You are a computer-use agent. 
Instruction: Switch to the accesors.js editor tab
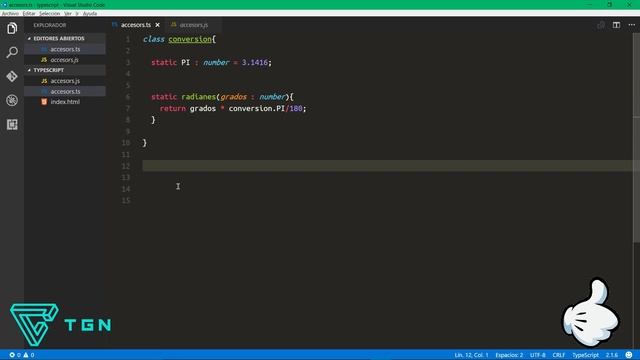tap(193, 25)
